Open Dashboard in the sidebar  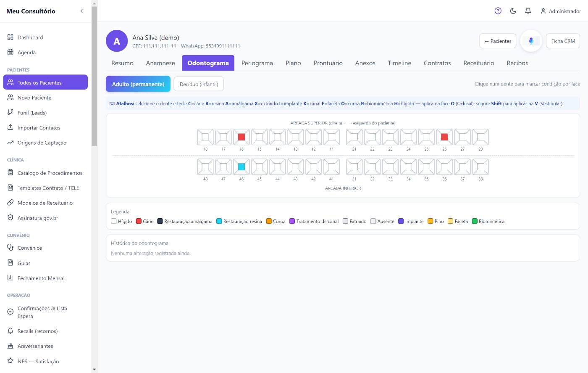point(45,37)
